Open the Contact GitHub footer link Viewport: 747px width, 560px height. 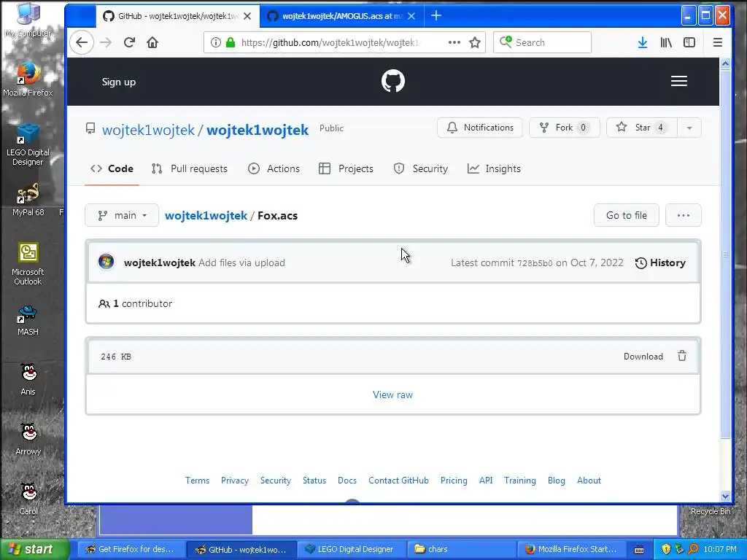(398, 481)
